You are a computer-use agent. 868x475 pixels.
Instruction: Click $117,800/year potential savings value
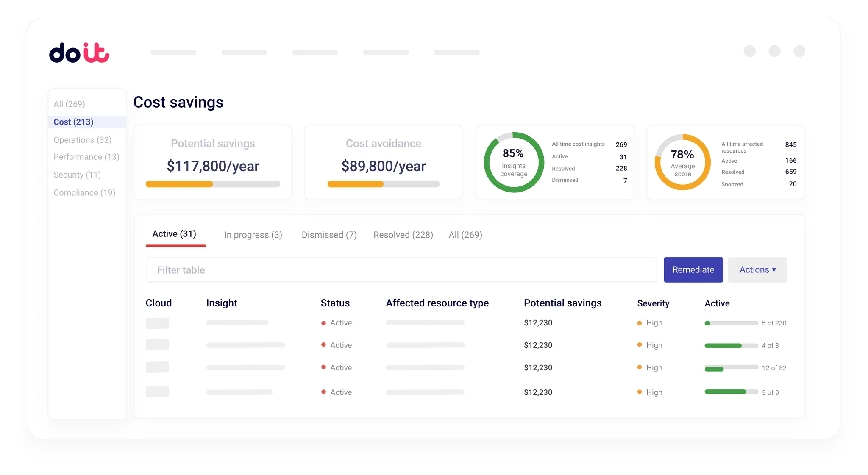click(x=213, y=166)
